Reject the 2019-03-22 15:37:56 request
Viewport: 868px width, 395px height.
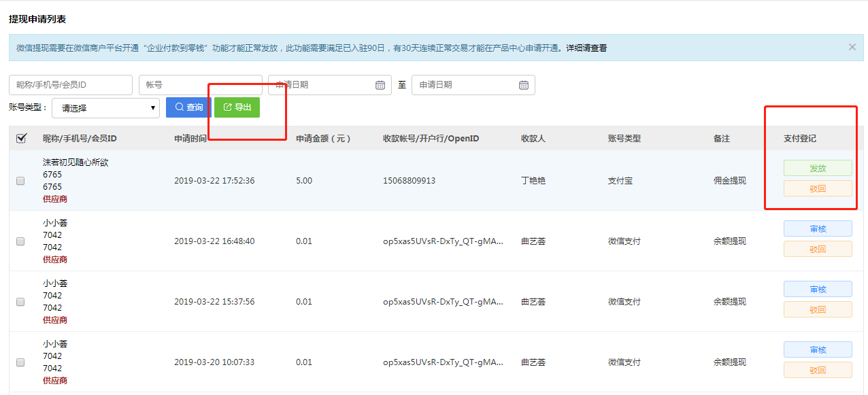(817, 309)
